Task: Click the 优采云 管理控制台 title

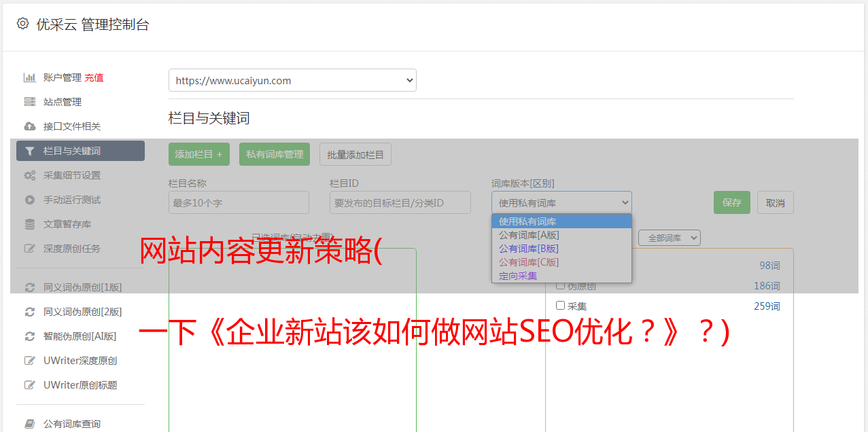Action: click(92, 24)
